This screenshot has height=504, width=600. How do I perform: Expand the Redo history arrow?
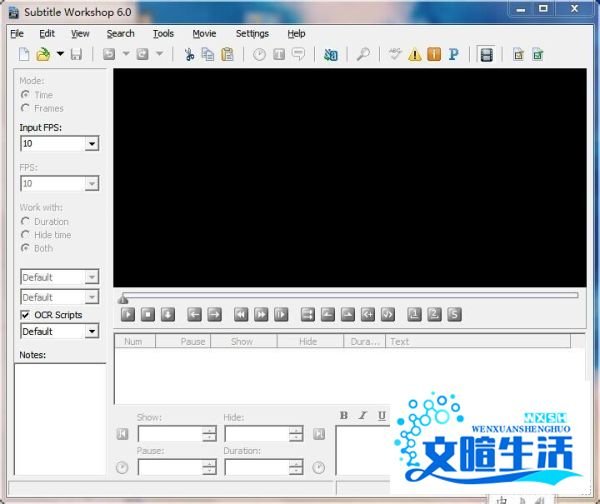point(160,54)
